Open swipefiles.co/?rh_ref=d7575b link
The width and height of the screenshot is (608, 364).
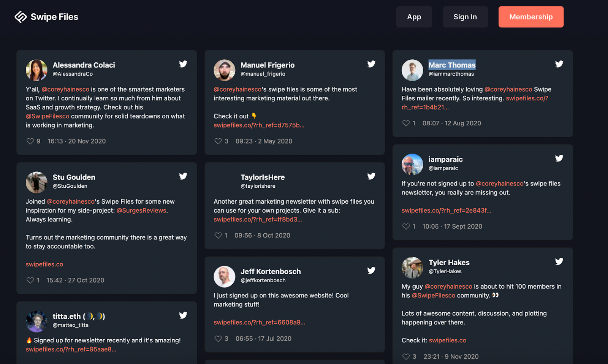click(x=259, y=125)
